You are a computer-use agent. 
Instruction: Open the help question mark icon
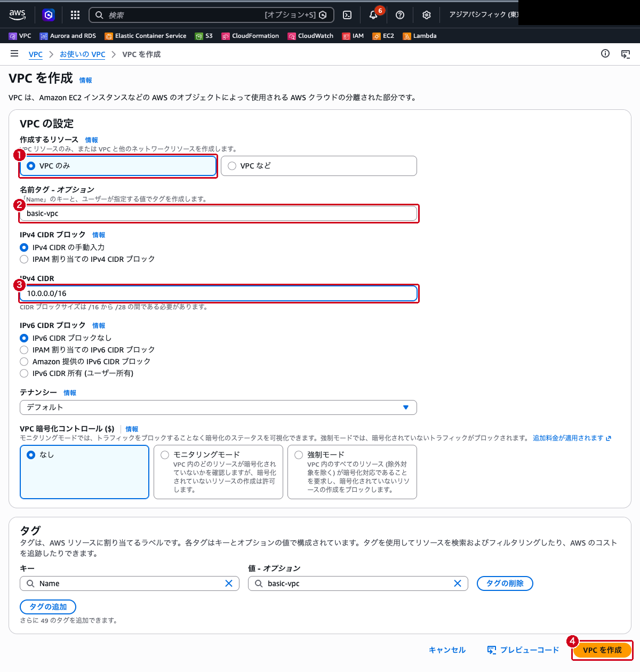pyautogui.click(x=400, y=15)
